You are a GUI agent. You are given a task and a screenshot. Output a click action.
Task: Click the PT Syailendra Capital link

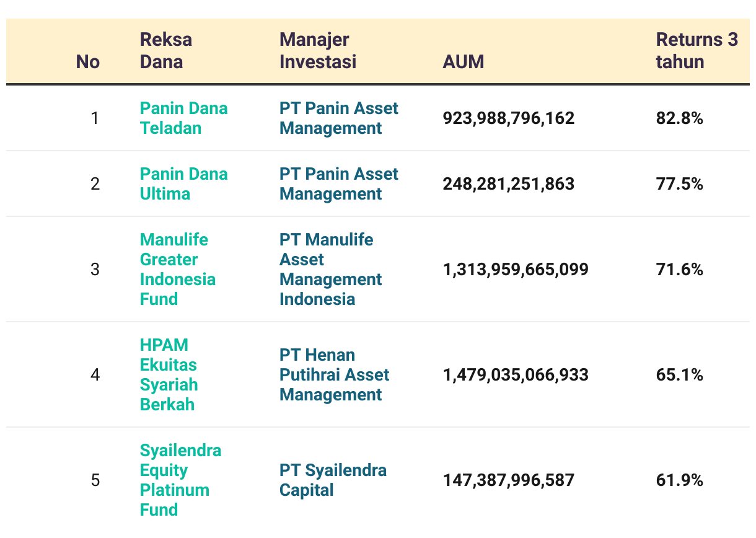tap(333, 480)
